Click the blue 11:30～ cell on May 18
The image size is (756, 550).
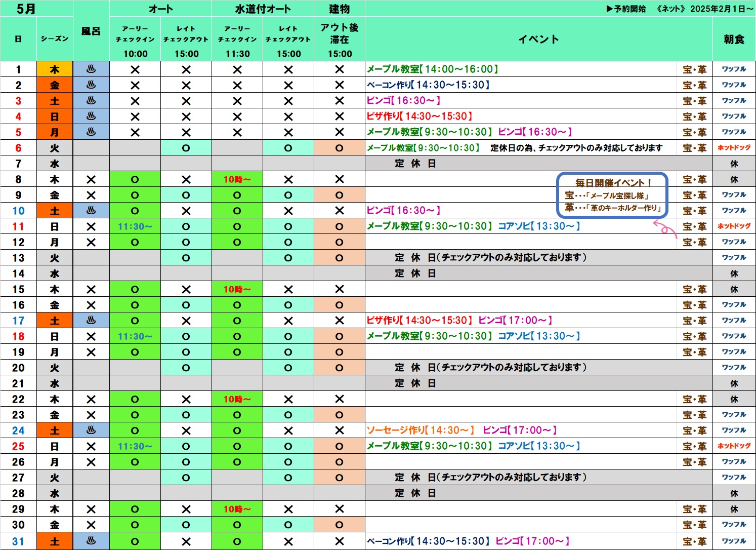pos(135,336)
